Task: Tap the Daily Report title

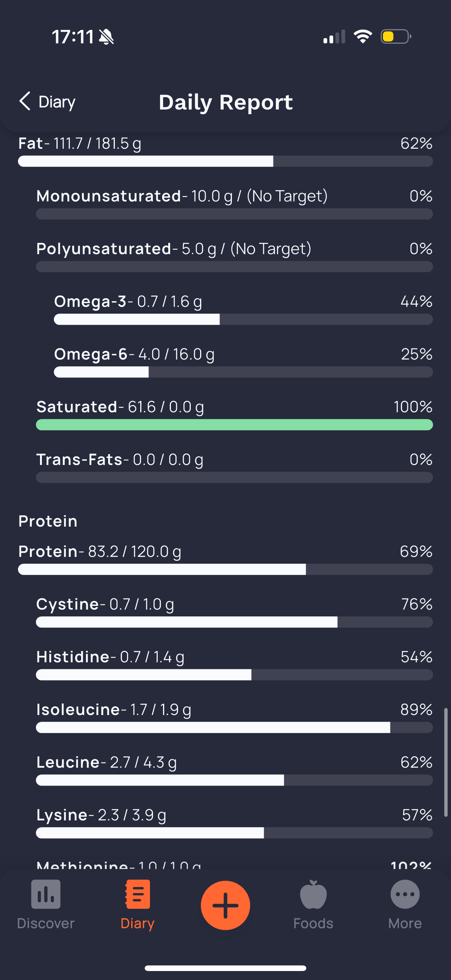Action: coord(226,102)
